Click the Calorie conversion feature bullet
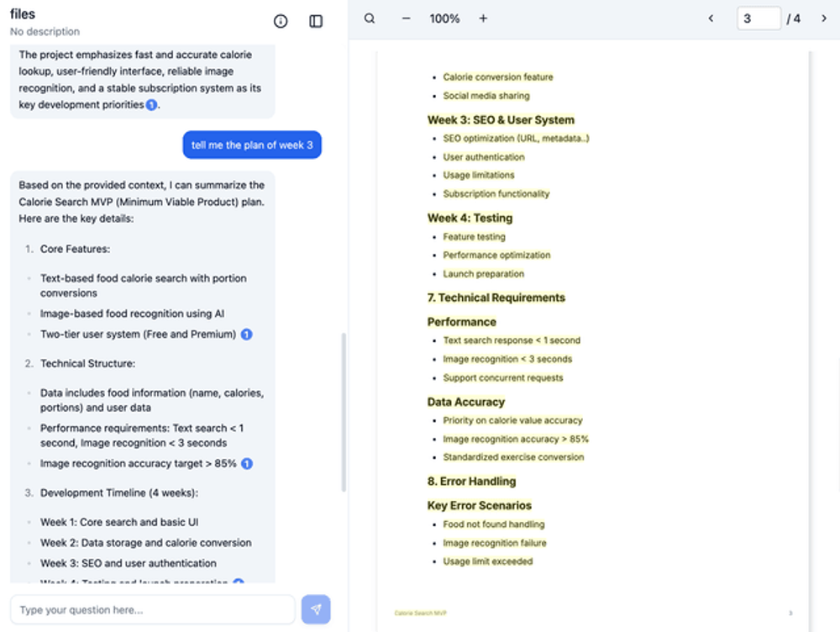The height and width of the screenshot is (632, 840). pyautogui.click(x=497, y=77)
